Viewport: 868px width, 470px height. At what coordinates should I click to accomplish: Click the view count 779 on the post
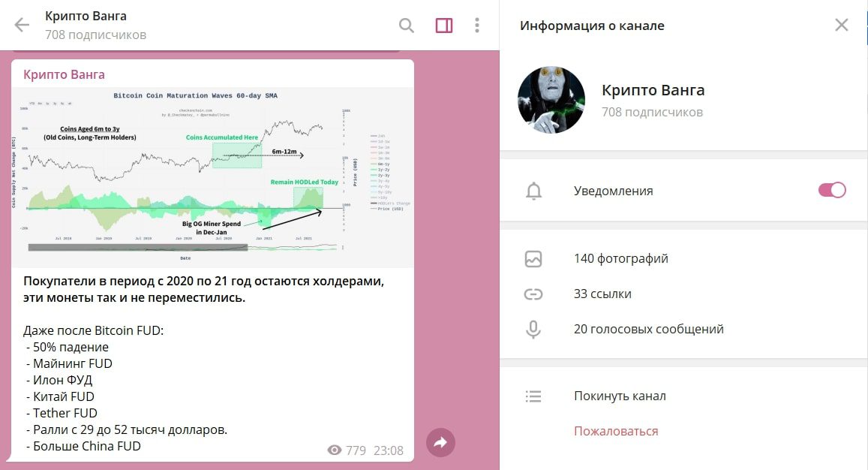point(356,450)
